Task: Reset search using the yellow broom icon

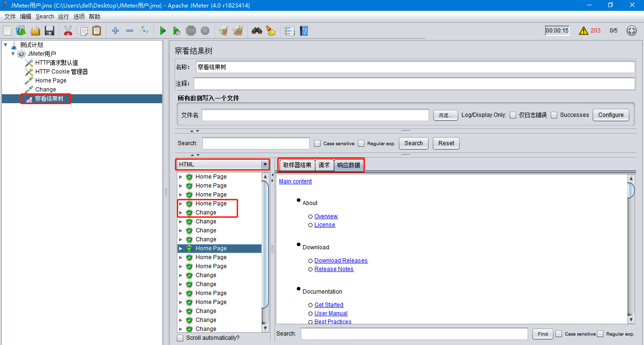Action: (x=271, y=31)
